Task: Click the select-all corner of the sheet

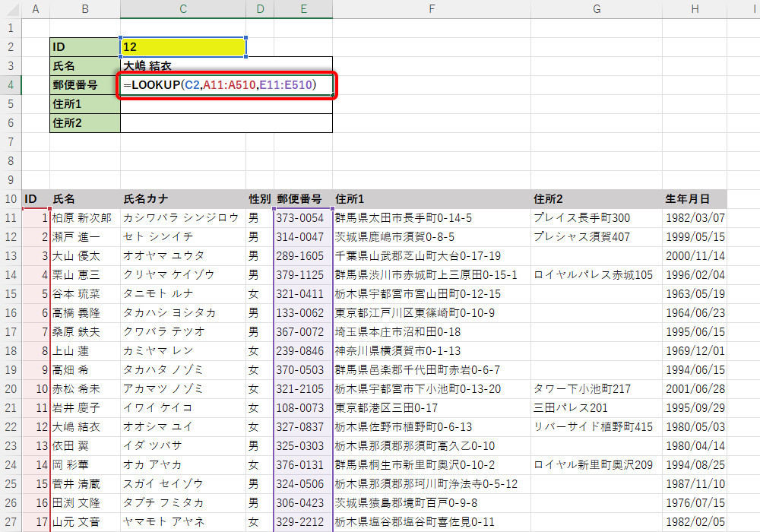Action: point(11,9)
